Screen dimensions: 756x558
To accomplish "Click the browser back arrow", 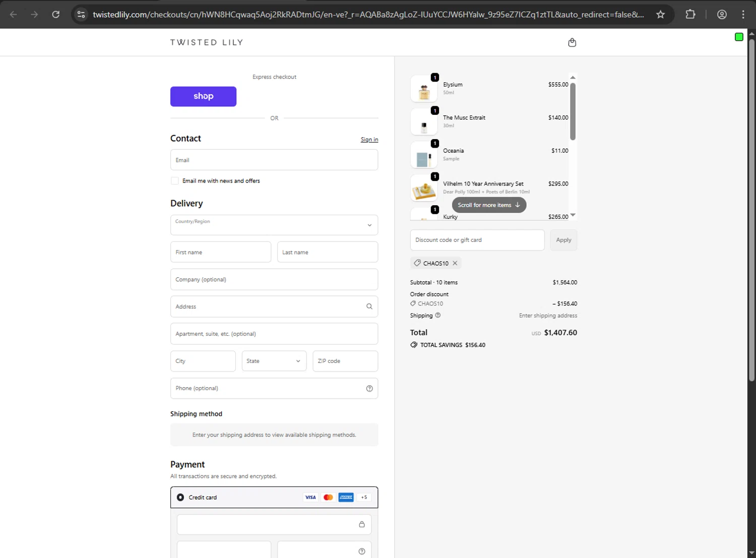I will pos(14,15).
